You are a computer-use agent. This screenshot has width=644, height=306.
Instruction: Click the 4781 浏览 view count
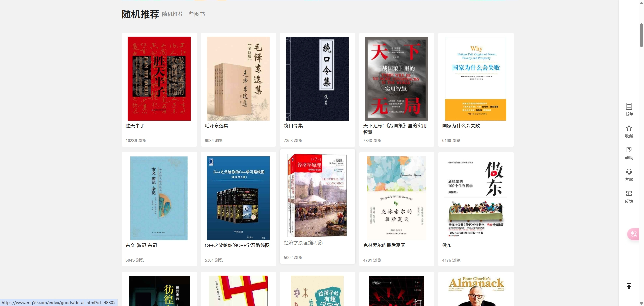point(372,260)
